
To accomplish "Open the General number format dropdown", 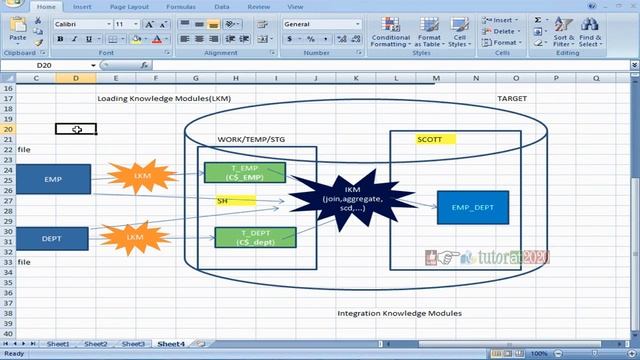I will pyautogui.click(x=358, y=24).
